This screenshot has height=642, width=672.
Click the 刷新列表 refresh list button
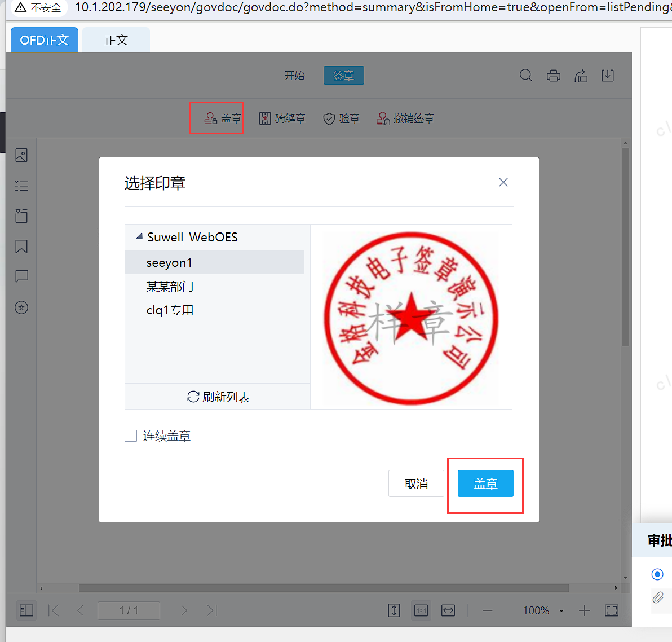(x=218, y=397)
